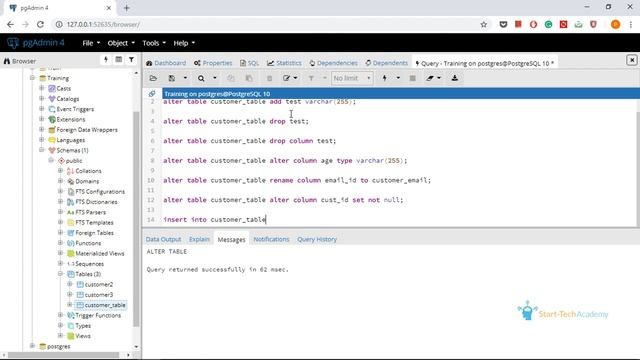This screenshot has width=640, height=360.
Task: Show the Data Output tab
Action: 163,239
